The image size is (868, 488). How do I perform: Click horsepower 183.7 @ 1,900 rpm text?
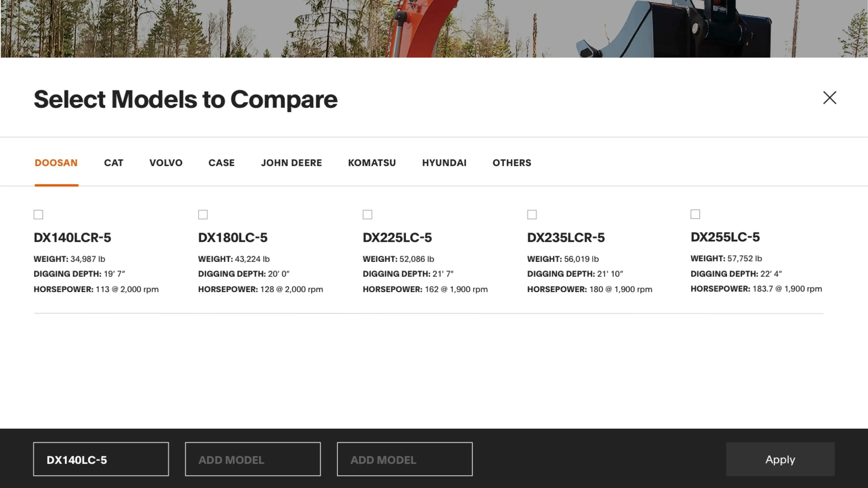tap(787, 289)
